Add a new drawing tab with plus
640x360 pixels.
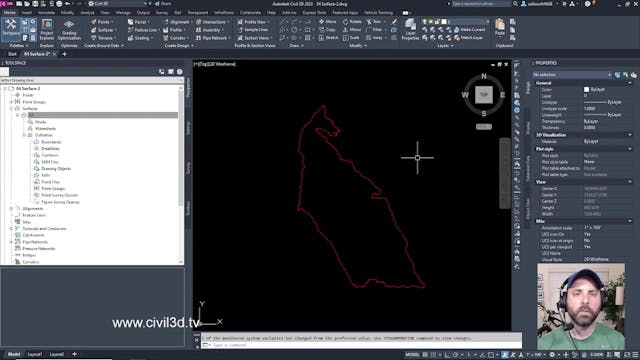(x=64, y=54)
